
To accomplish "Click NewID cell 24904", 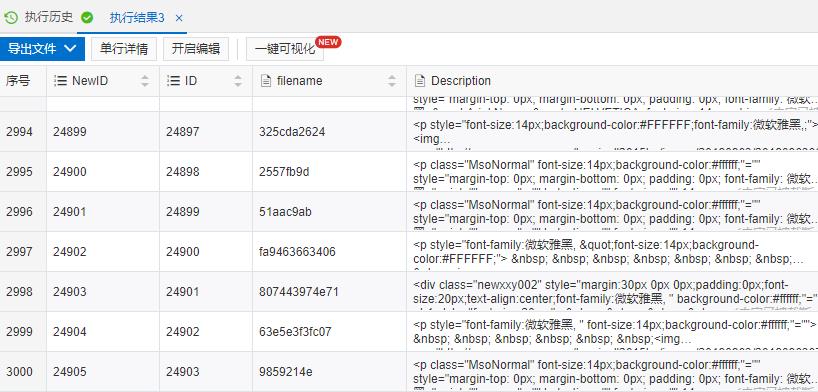I will pyautogui.click(x=103, y=331).
